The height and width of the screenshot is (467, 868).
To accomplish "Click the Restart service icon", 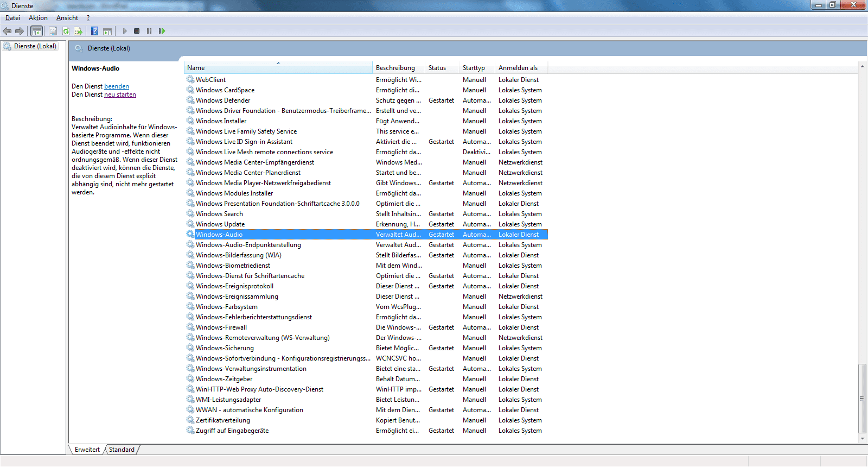I will click(162, 31).
